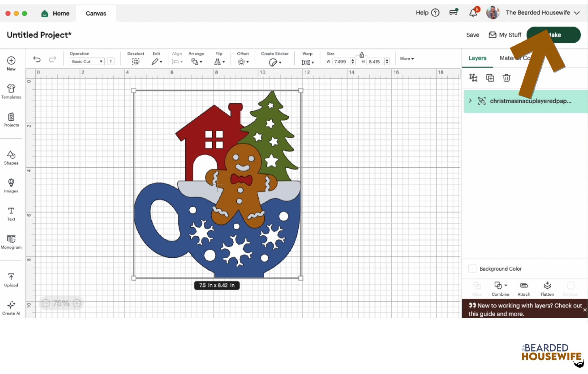Click the undo arrow
This screenshot has height=374, width=588.
(37, 59)
